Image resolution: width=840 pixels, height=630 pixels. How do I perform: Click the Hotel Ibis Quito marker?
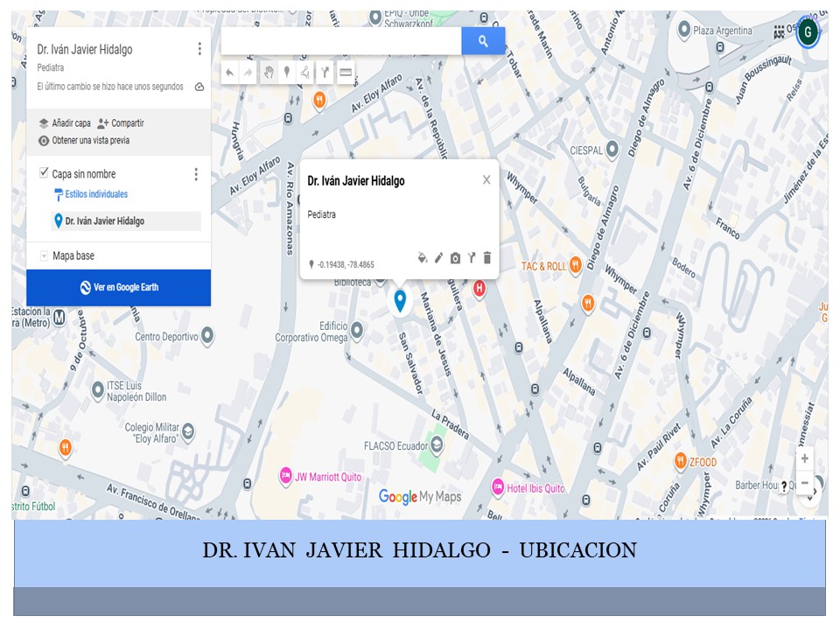(498, 487)
